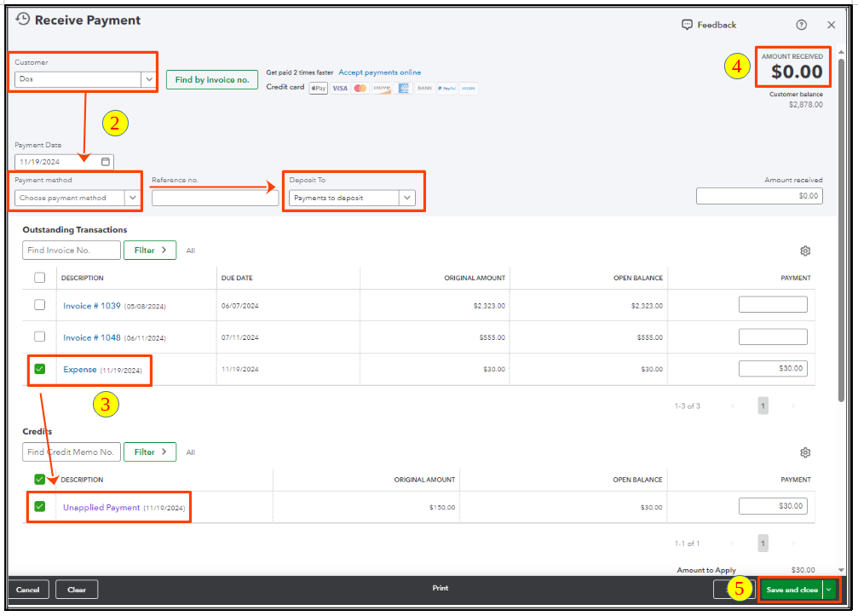Open the Customer dropdown
This screenshot has height=616, width=858.
148,77
